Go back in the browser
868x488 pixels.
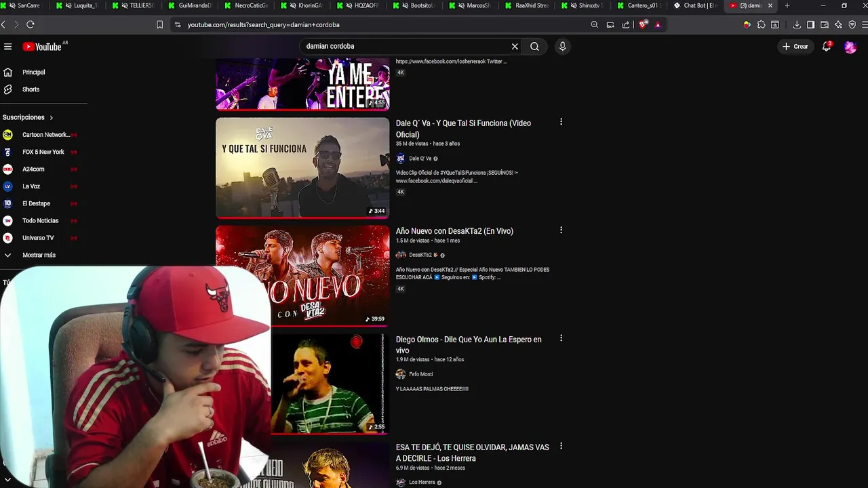3,24
